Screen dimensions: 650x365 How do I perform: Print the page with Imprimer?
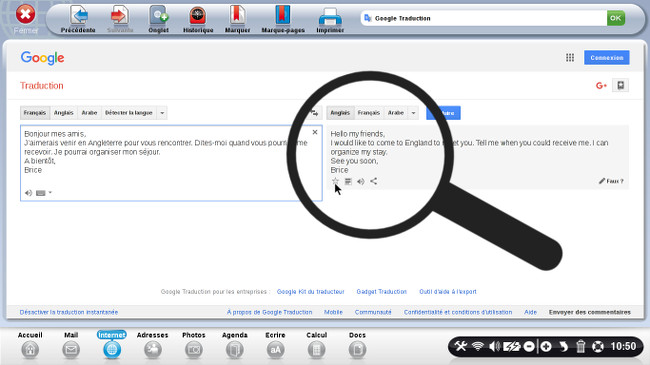pos(330,19)
